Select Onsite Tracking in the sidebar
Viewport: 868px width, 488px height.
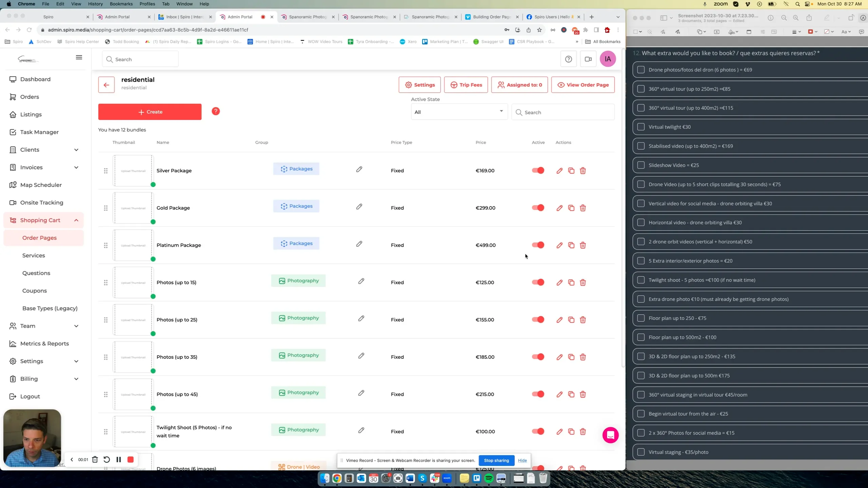point(42,202)
